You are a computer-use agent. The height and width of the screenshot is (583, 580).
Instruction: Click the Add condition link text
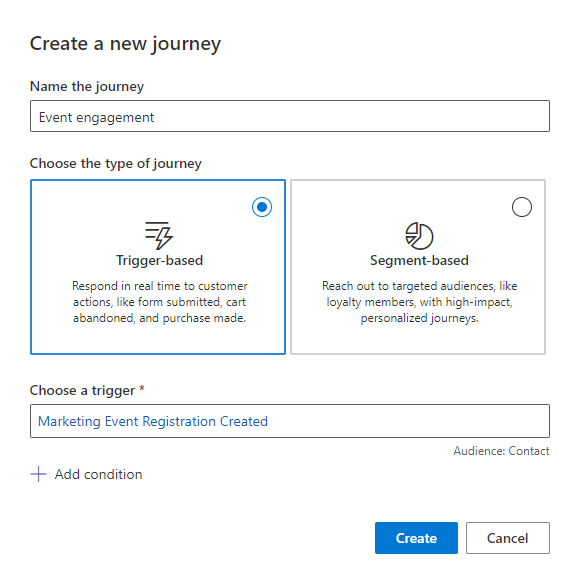click(99, 474)
